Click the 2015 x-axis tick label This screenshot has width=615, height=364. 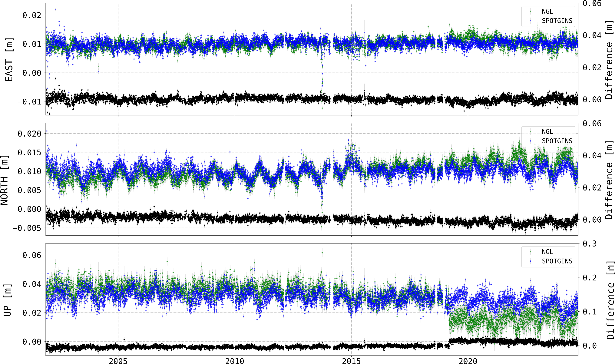[351, 361]
